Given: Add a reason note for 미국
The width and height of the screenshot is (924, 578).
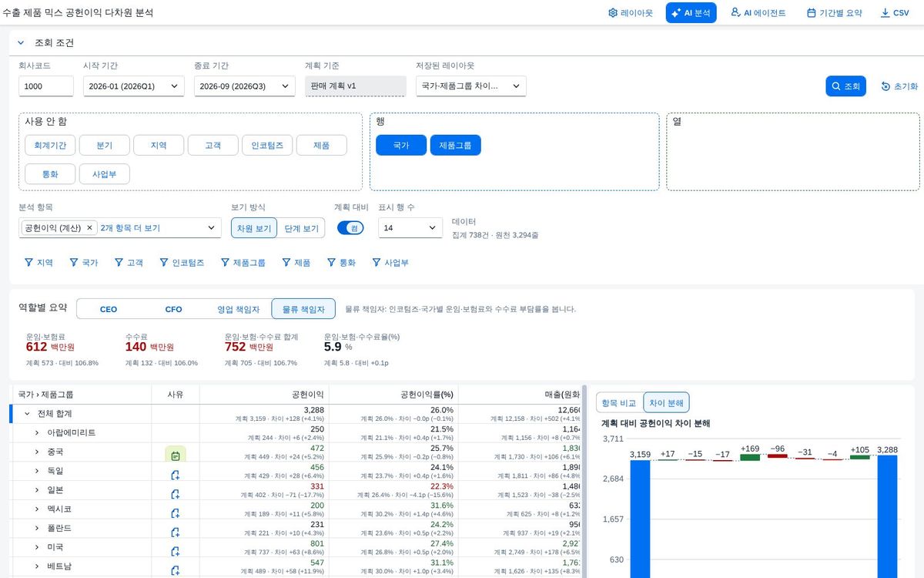Looking at the screenshot, I should [x=176, y=552].
